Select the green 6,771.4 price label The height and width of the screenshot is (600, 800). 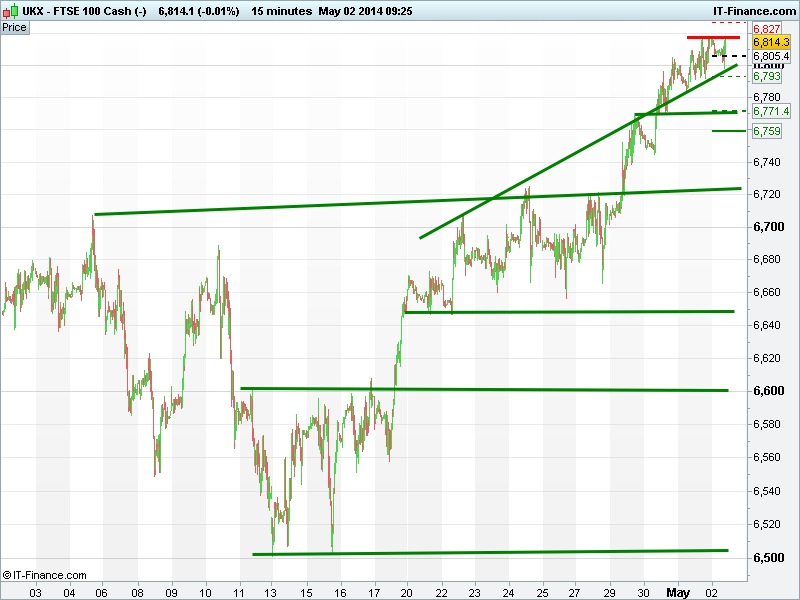click(770, 111)
